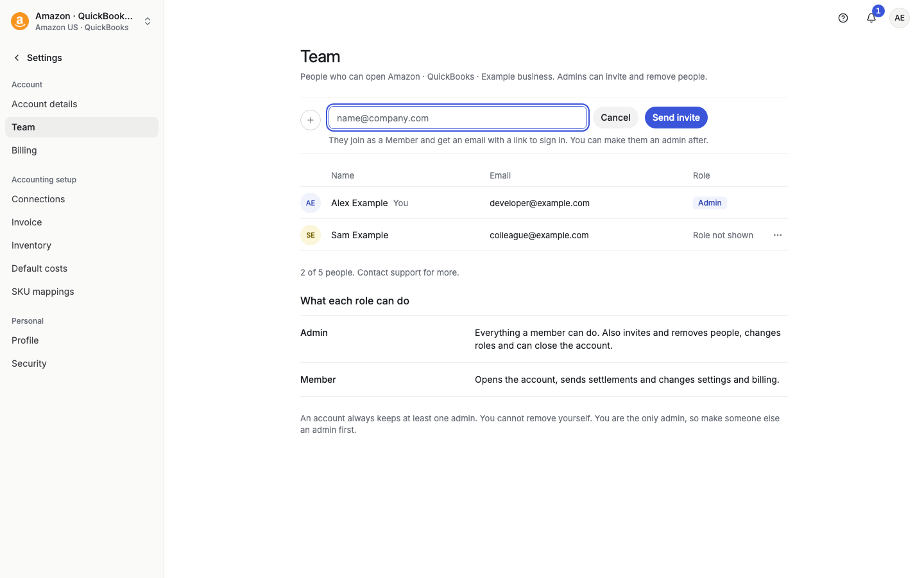Select Team in the sidebar
This screenshot has width=924, height=578.
pyautogui.click(x=81, y=127)
